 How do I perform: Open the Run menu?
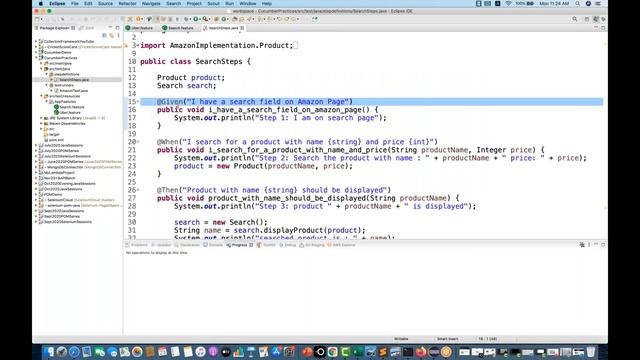tap(229, 3)
